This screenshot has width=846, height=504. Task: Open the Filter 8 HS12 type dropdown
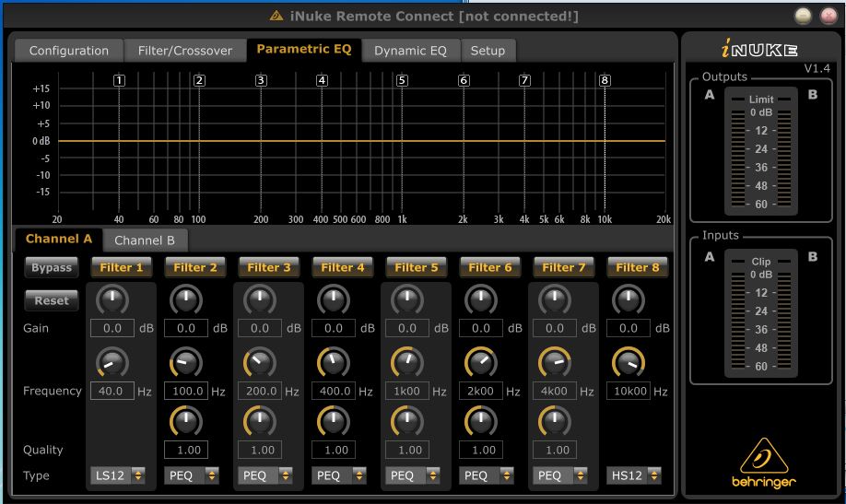[x=634, y=476]
